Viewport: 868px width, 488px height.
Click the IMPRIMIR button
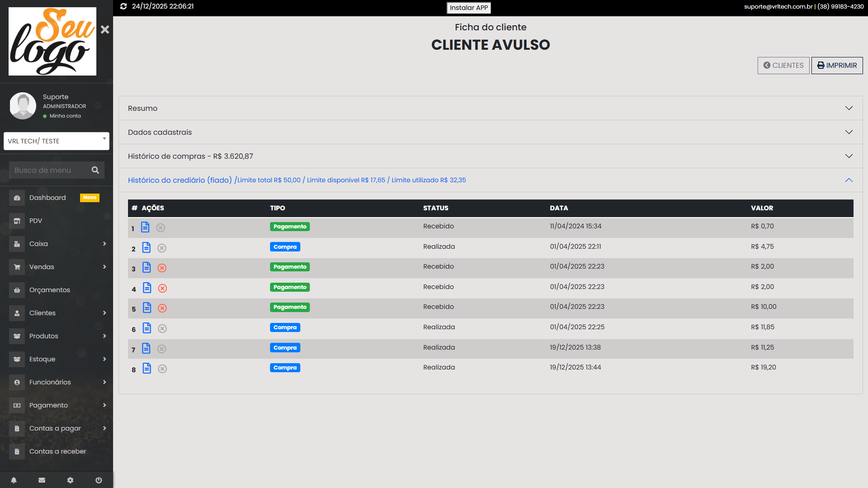[837, 65]
